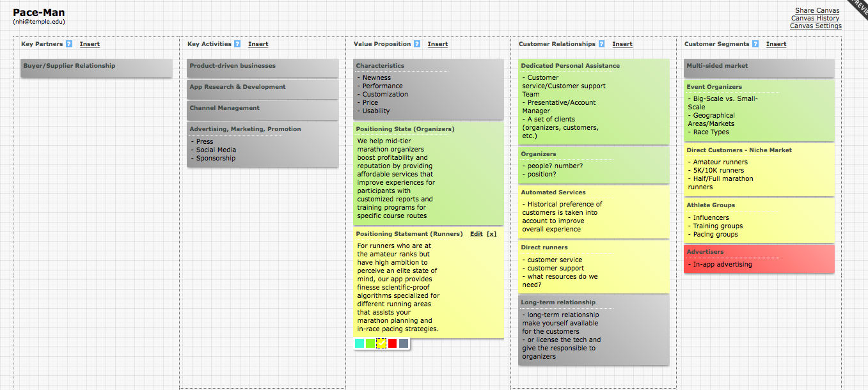868x390 pixels.
Task: Click the Key Activities column heading
Action: [x=209, y=44]
